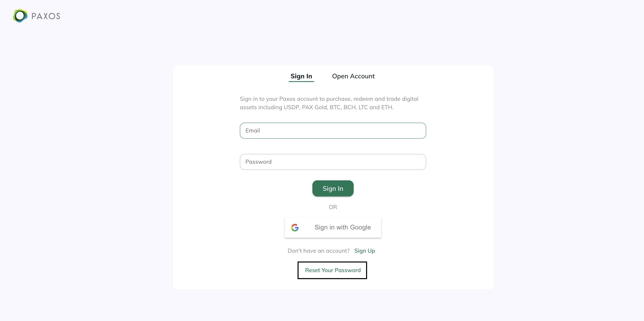Follow the Sign Up link

point(364,251)
